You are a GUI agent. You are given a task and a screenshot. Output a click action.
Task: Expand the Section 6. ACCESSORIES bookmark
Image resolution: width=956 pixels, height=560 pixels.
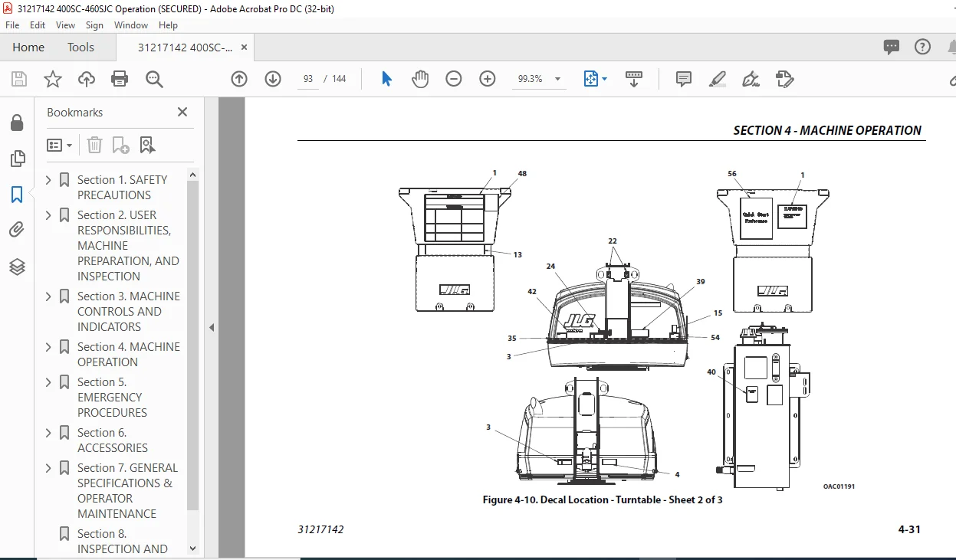49,432
